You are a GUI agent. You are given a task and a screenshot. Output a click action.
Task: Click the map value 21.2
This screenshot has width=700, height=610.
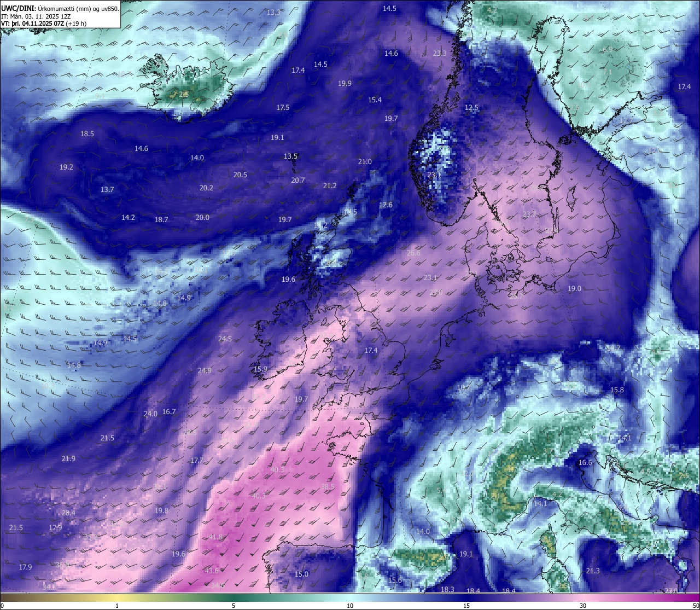pos(330,186)
